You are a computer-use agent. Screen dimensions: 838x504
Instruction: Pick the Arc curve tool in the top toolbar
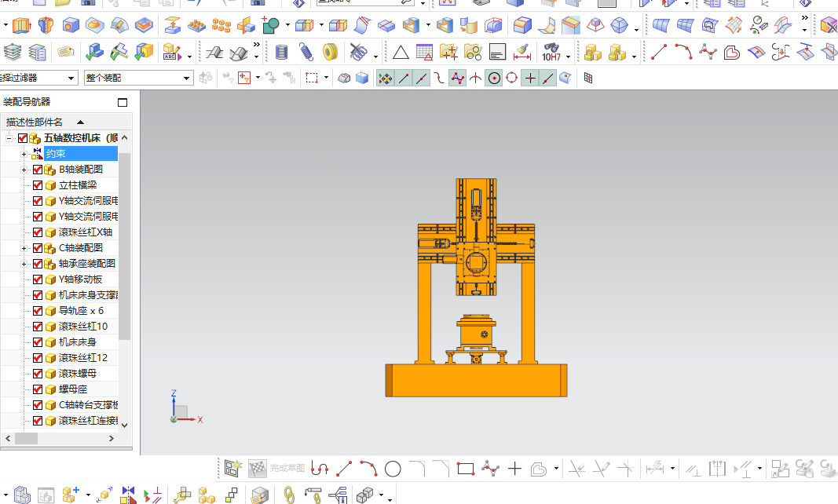click(683, 52)
